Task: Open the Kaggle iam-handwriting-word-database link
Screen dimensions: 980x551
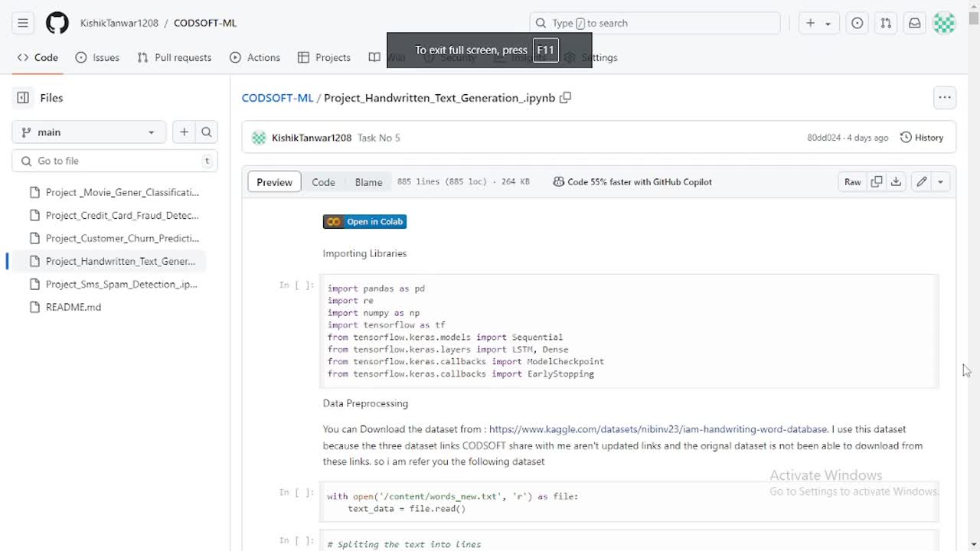Action: (x=658, y=429)
